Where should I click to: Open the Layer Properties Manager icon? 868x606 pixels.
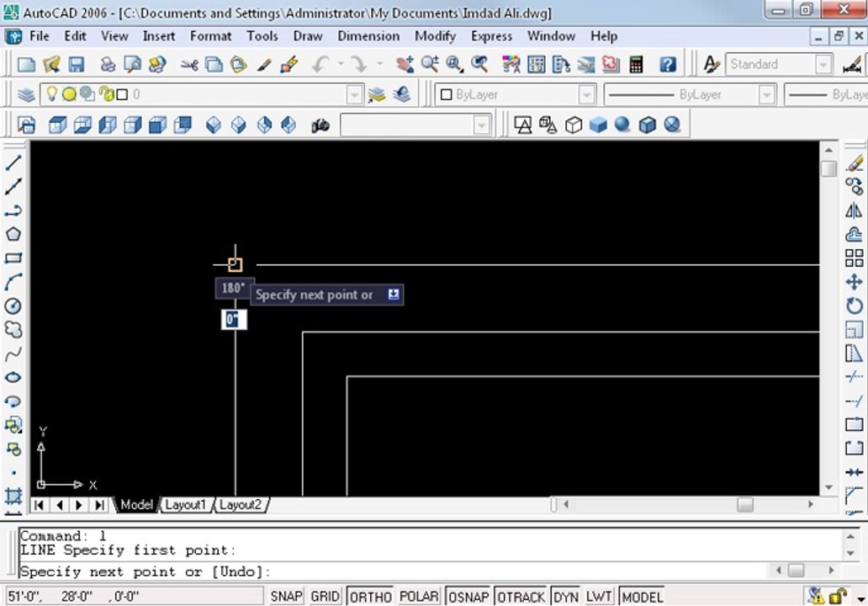click(x=26, y=95)
